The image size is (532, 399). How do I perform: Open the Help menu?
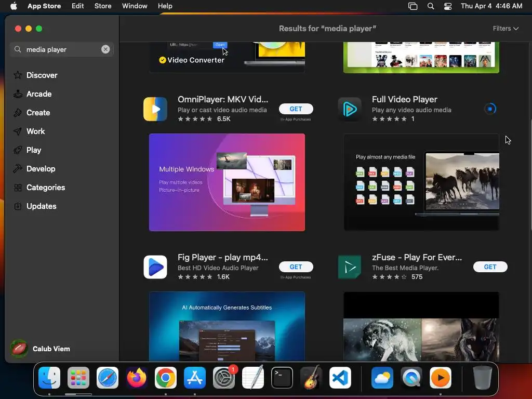click(x=165, y=6)
